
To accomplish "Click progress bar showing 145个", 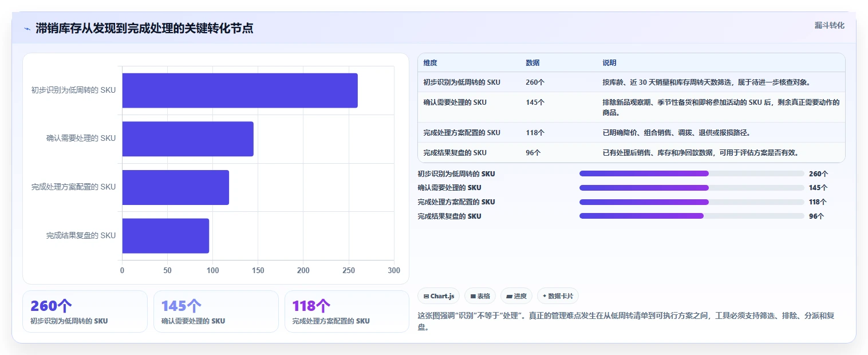I will [692, 188].
